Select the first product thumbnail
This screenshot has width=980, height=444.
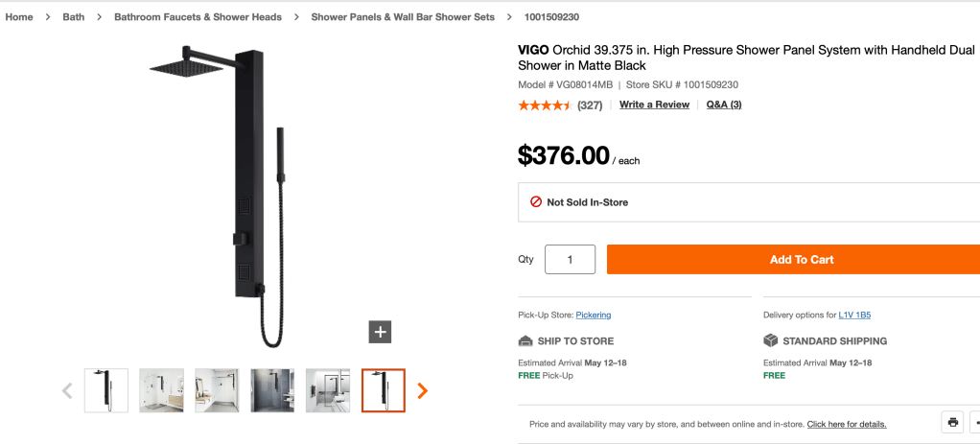[x=105, y=390]
